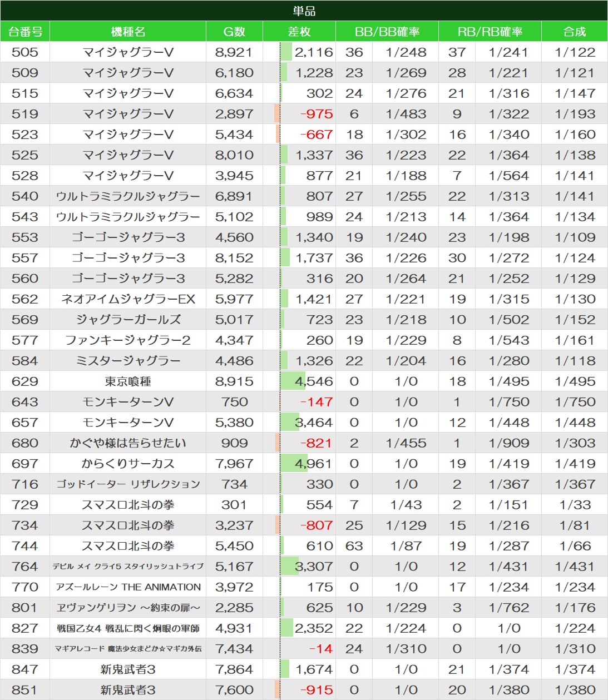Viewport: 608px width, 700px height.
Task: Click the RB probability 1/564
Action: [509, 176]
